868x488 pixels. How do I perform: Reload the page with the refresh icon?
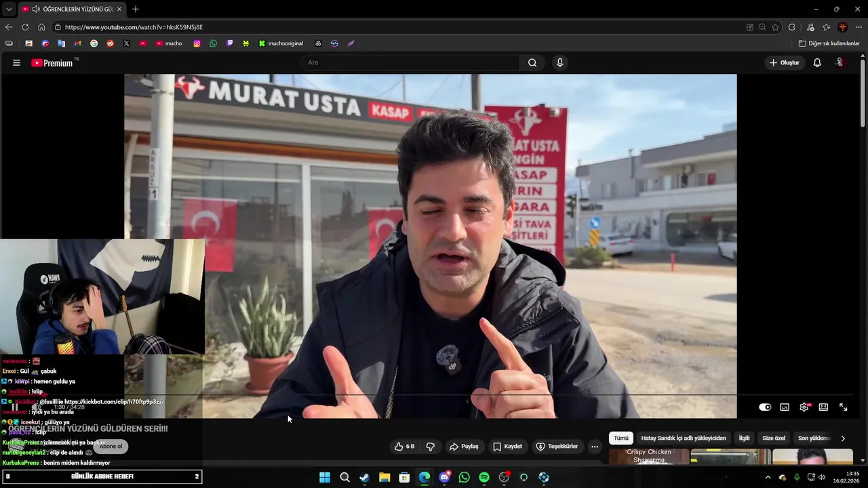25,27
